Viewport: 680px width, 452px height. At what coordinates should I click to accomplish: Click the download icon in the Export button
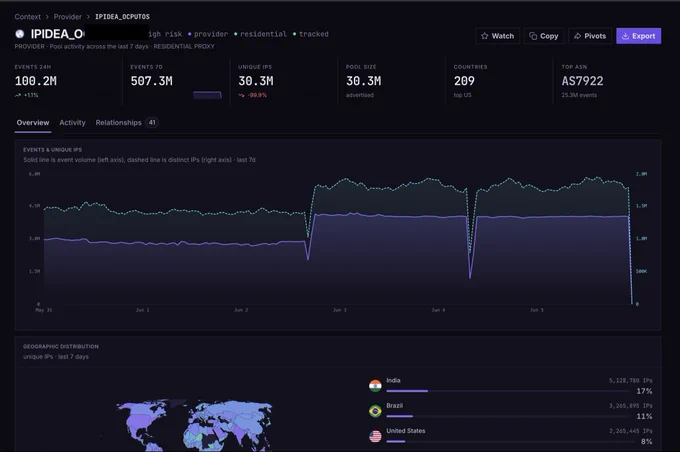click(x=625, y=36)
